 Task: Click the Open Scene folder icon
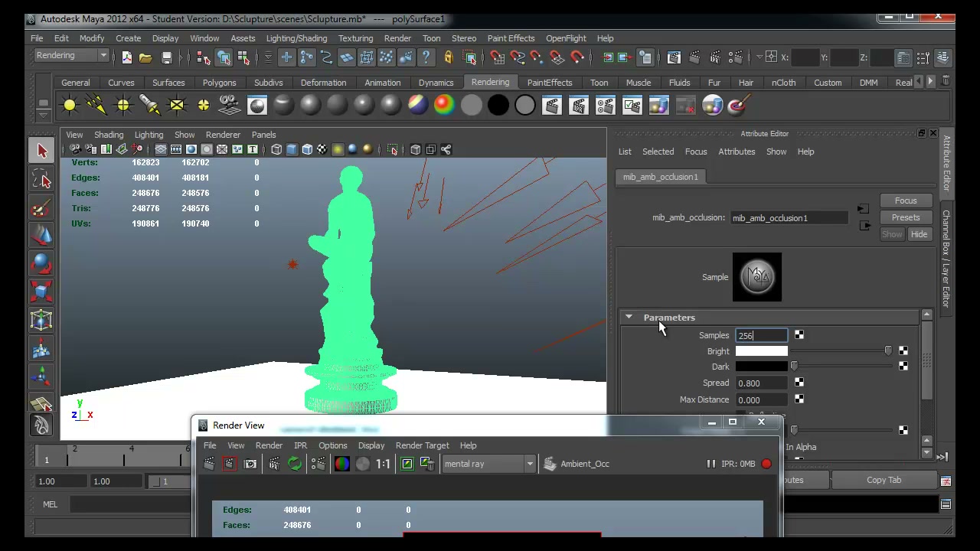point(145,57)
